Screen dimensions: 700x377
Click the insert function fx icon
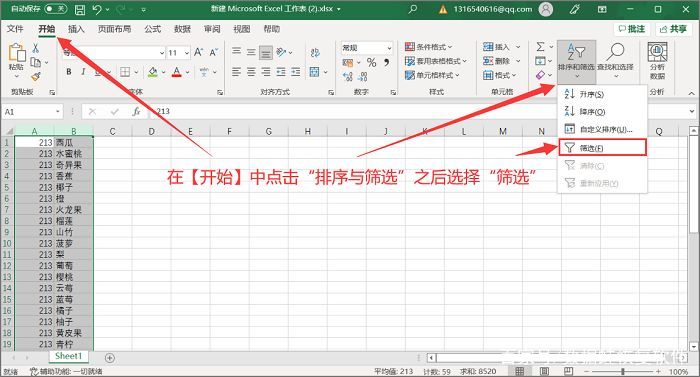tap(136, 112)
